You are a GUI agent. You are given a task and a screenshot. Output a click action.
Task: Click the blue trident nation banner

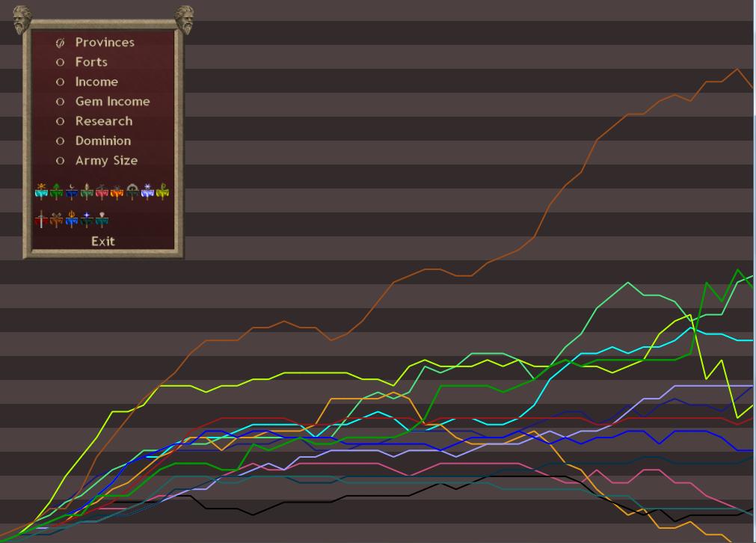[72, 221]
